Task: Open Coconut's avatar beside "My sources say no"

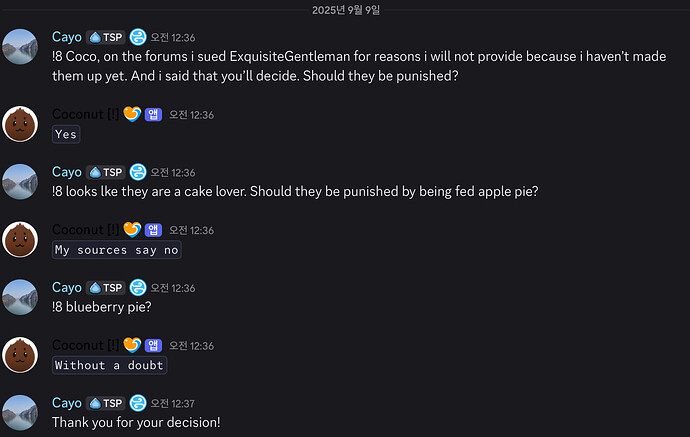Action: 20,239
